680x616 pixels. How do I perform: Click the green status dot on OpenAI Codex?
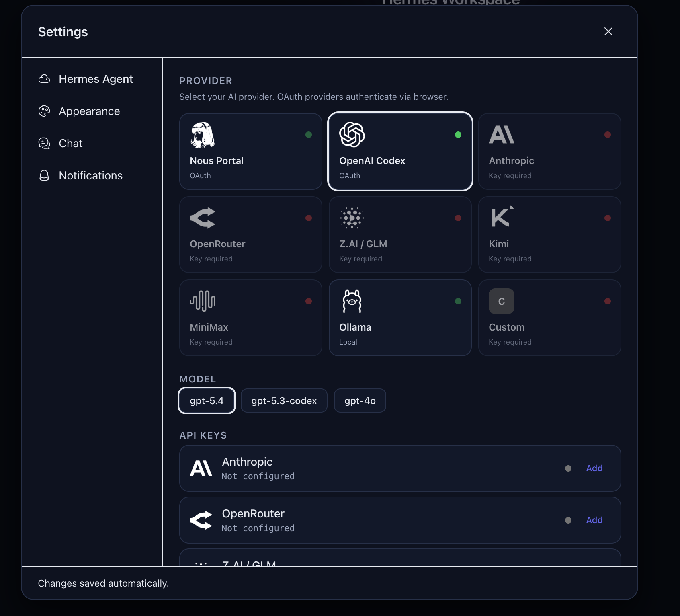click(x=458, y=135)
